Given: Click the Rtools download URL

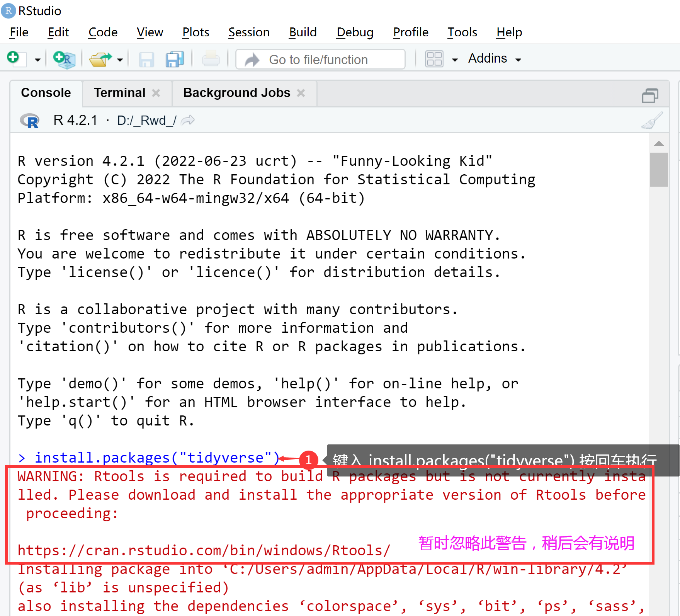Looking at the screenshot, I should [204, 550].
